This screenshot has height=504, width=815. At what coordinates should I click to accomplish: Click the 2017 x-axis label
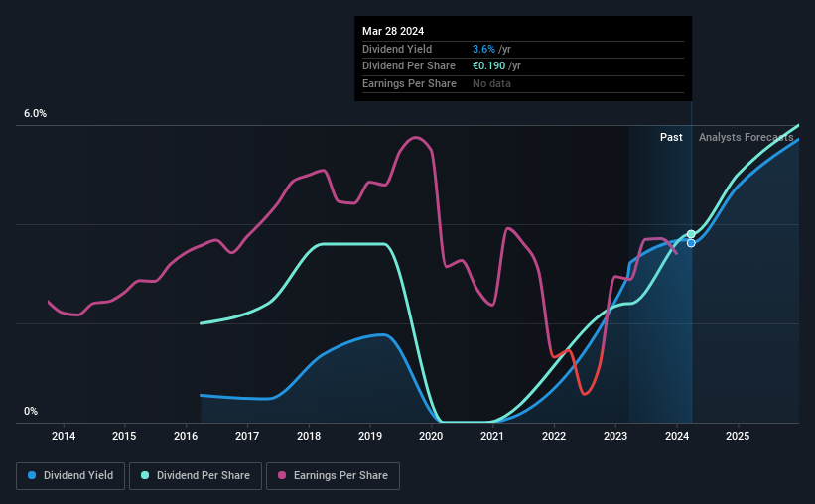click(x=247, y=436)
